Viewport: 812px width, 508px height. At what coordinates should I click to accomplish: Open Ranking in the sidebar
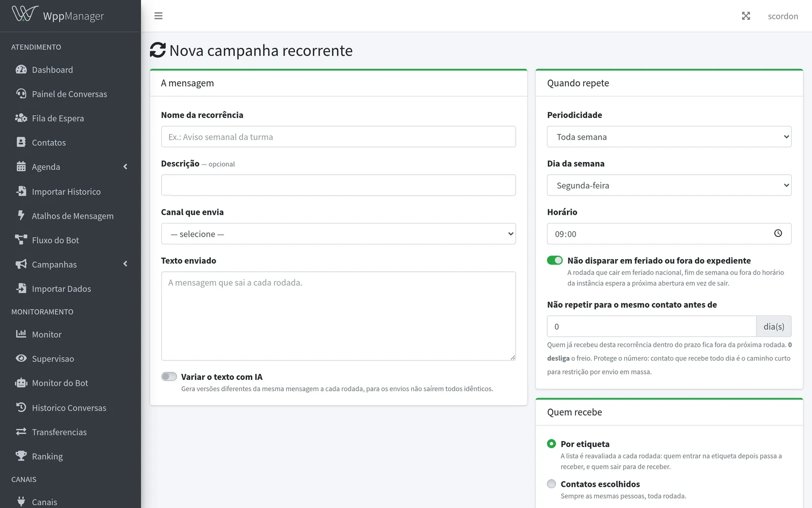point(71,456)
